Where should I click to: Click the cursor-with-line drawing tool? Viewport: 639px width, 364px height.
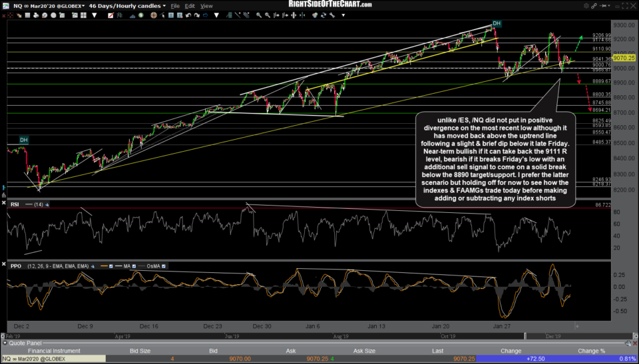click(x=162, y=15)
